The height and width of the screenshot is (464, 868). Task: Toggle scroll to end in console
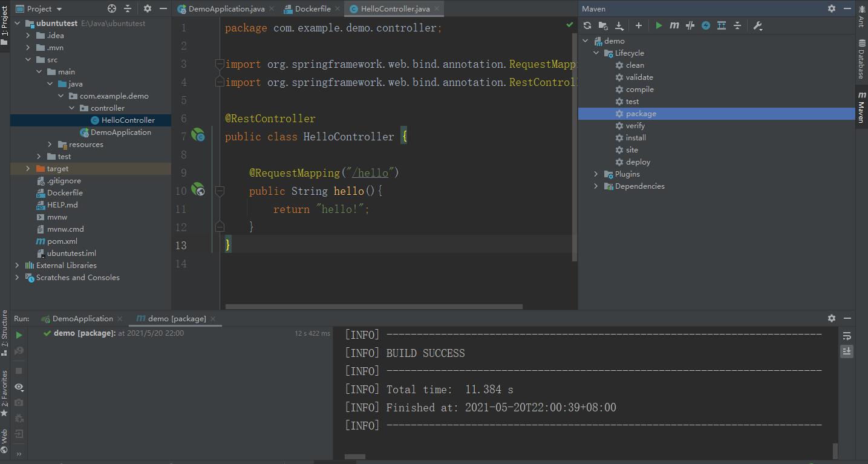(847, 351)
